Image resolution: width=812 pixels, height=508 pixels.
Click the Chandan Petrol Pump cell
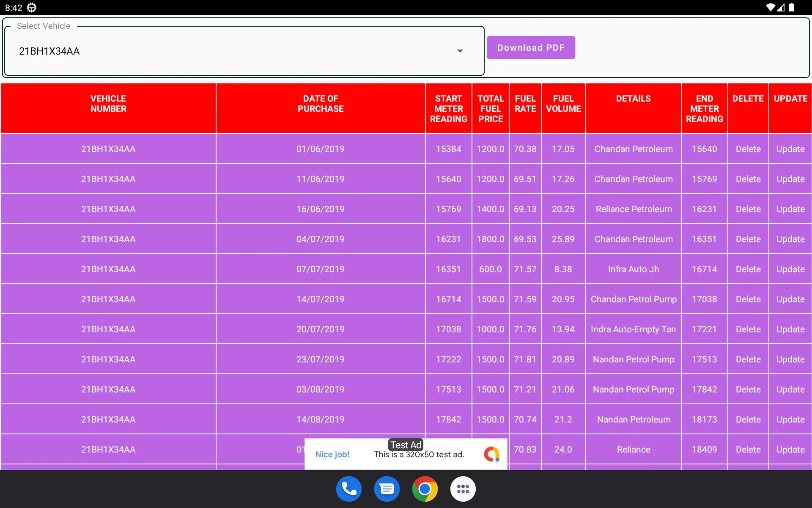click(634, 299)
